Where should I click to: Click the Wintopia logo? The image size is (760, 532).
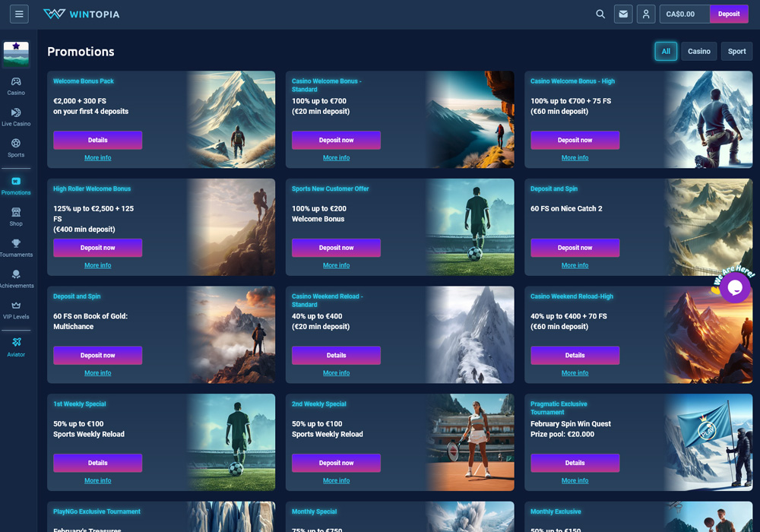81,14
